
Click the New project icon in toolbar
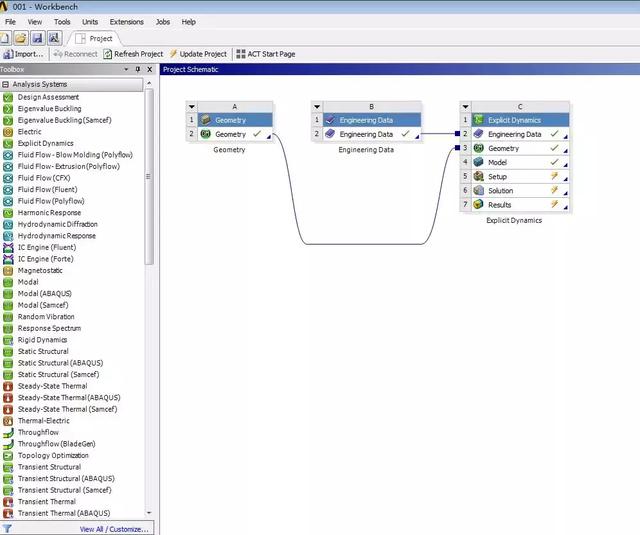pyautogui.click(x=4, y=38)
